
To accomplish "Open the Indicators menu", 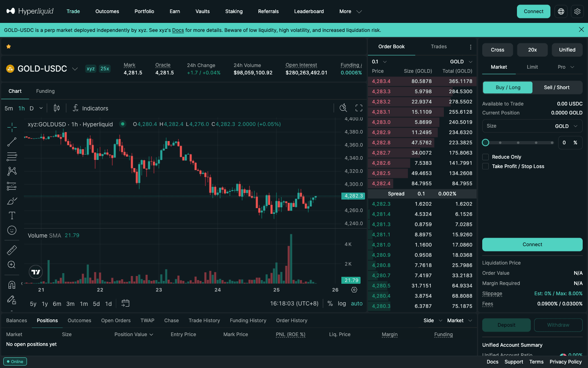I will pos(91,108).
